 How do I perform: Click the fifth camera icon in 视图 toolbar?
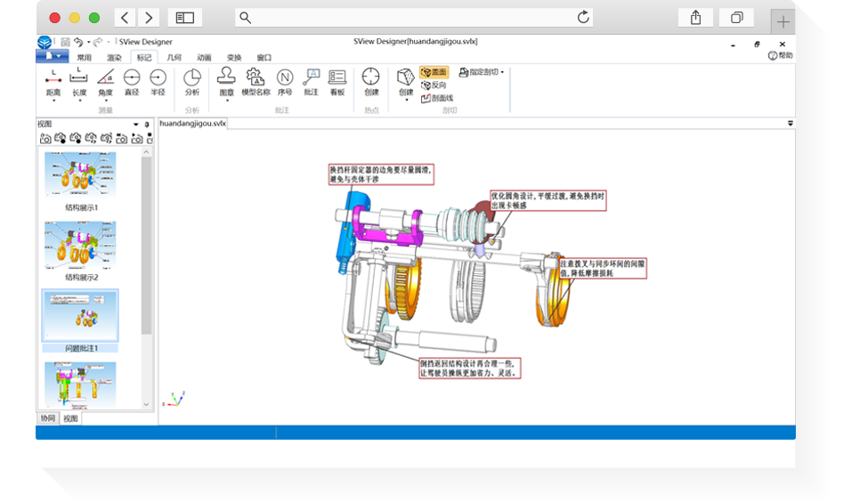(x=106, y=138)
